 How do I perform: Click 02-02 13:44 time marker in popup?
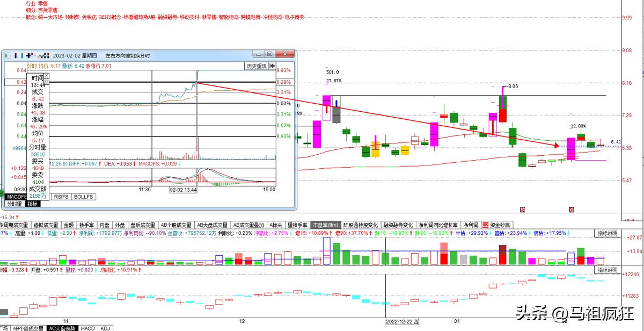[x=184, y=190]
